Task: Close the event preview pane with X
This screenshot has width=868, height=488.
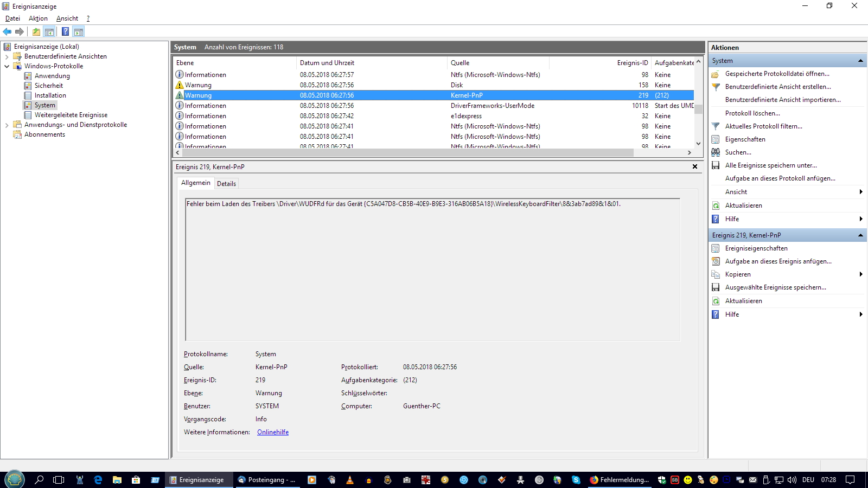Action: 695,166
